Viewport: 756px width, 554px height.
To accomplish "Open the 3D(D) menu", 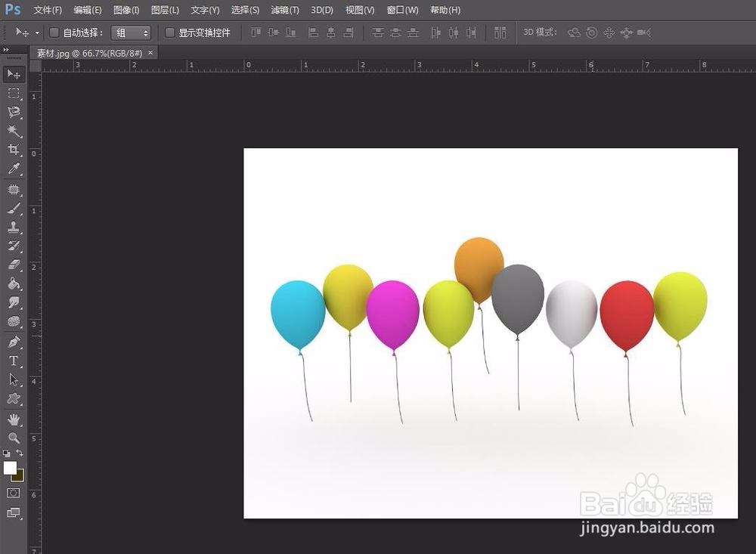I will [321, 10].
